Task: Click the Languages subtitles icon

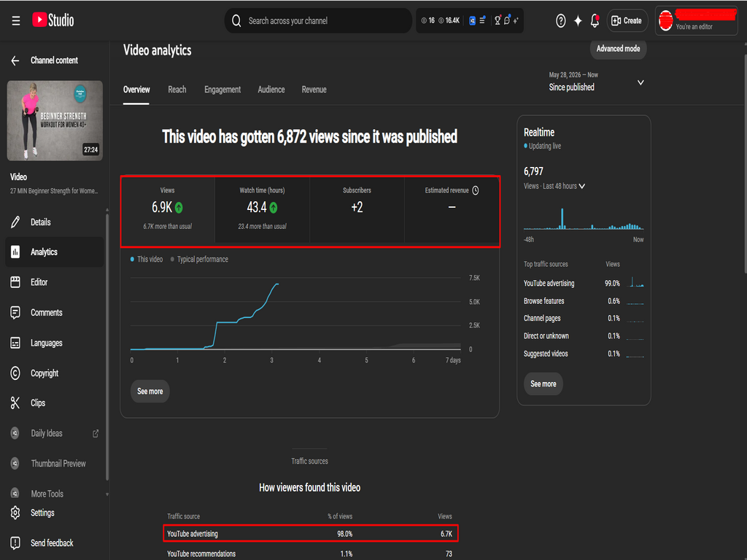Action: tap(15, 343)
